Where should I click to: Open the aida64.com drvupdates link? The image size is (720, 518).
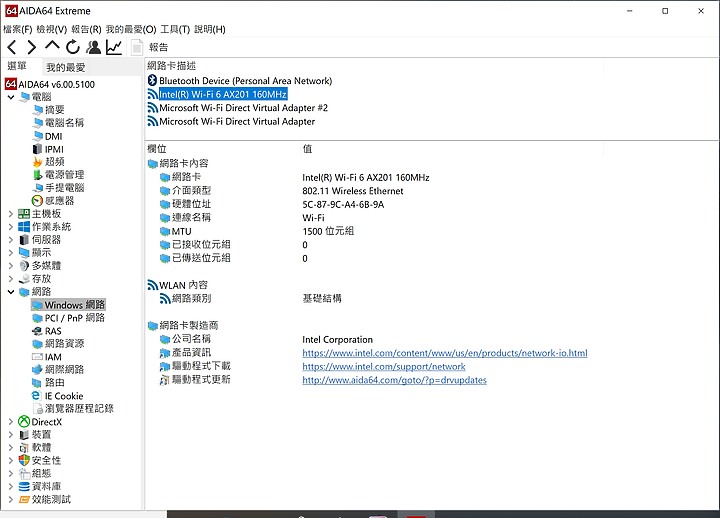(394, 380)
